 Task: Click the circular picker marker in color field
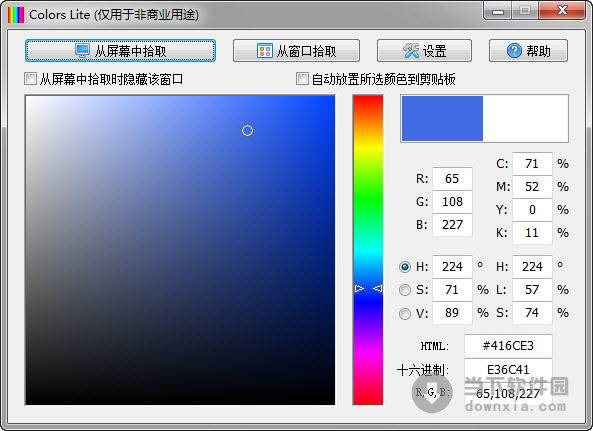247,130
